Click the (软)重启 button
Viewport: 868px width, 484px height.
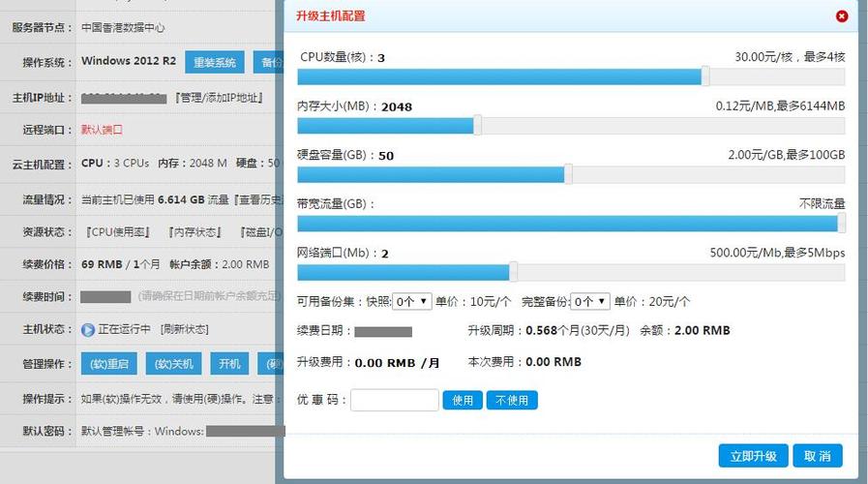point(109,364)
